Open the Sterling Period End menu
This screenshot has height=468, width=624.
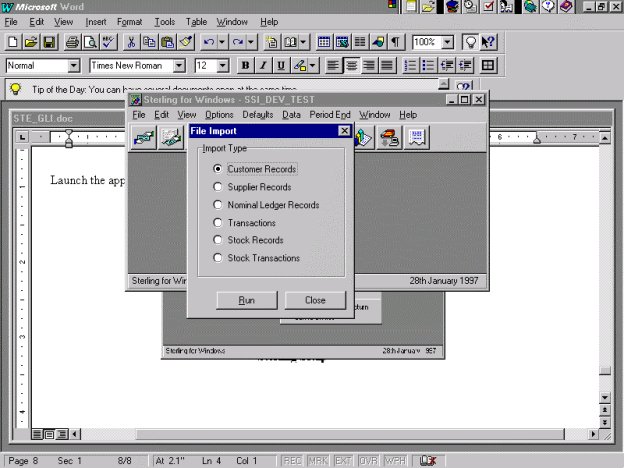pyautogui.click(x=330, y=115)
